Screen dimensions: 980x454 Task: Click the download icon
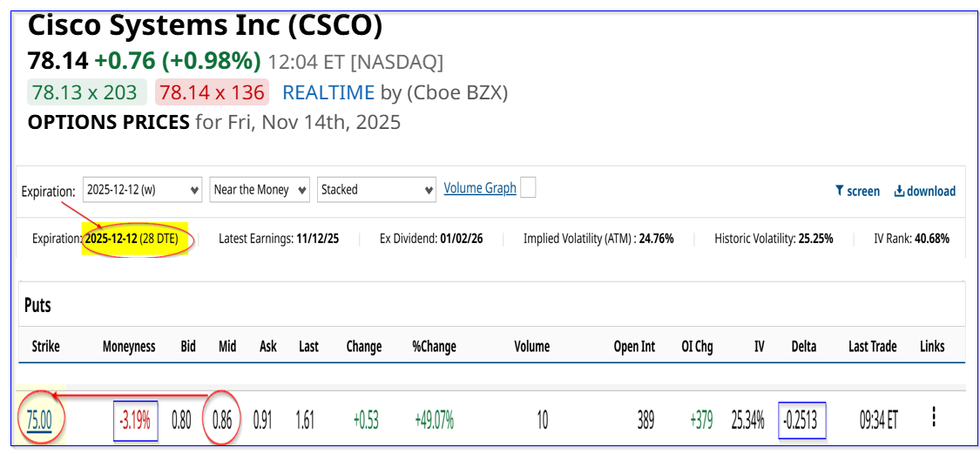click(899, 191)
